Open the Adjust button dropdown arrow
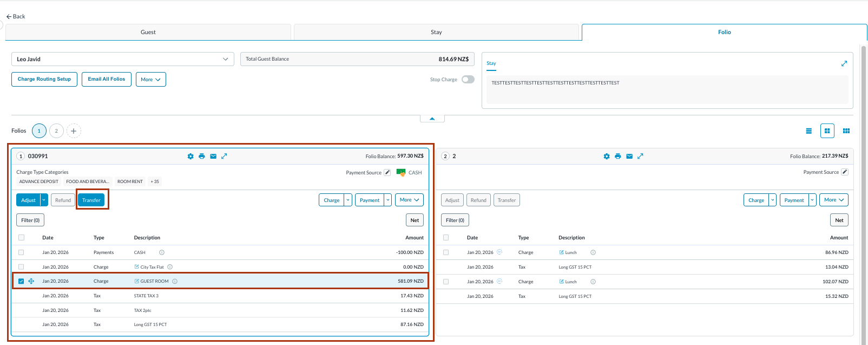Viewport: 868px width, 345px height. point(44,200)
